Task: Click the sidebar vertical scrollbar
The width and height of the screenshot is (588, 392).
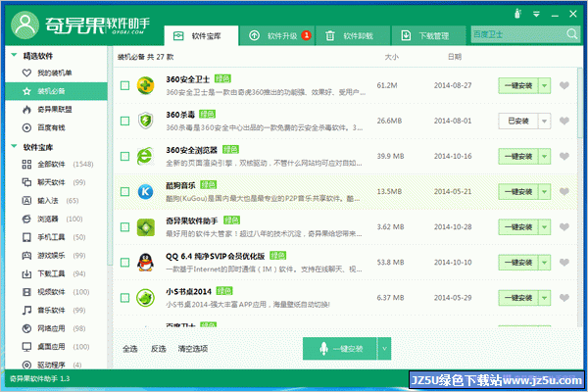Action: pyautogui.click(x=110, y=156)
